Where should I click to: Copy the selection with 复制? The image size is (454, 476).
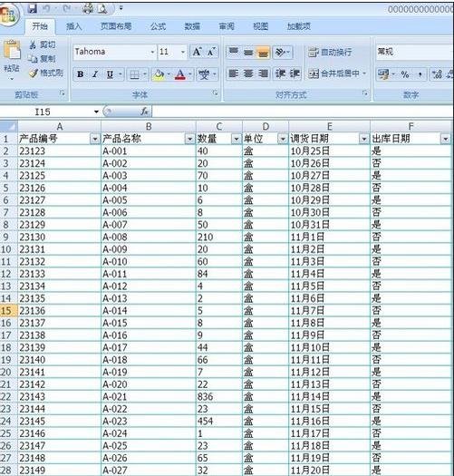(43, 59)
